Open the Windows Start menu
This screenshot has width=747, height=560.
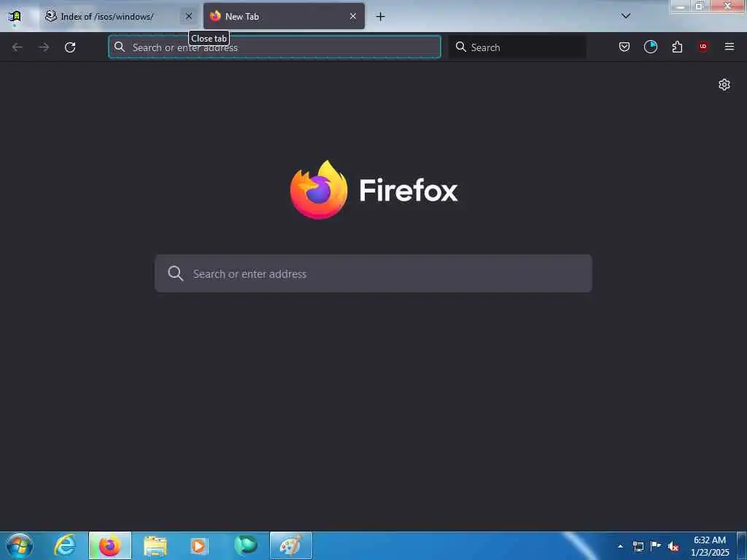(x=19, y=545)
